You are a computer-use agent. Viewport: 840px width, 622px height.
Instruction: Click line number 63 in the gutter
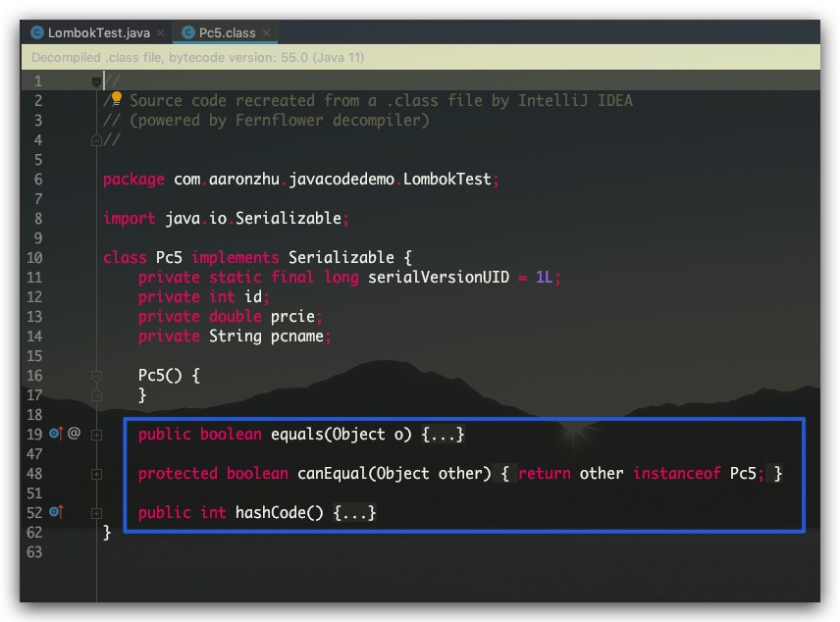pyautogui.click(x=34, y=551)
